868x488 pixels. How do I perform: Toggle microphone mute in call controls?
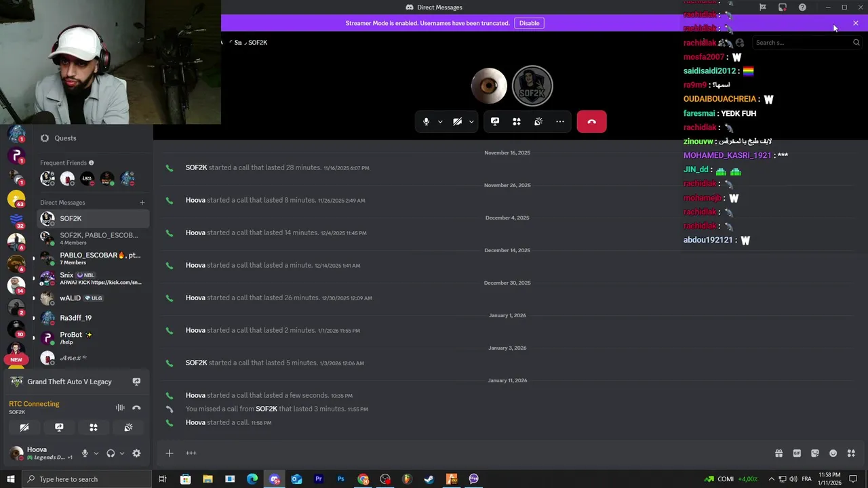point(426,121)
